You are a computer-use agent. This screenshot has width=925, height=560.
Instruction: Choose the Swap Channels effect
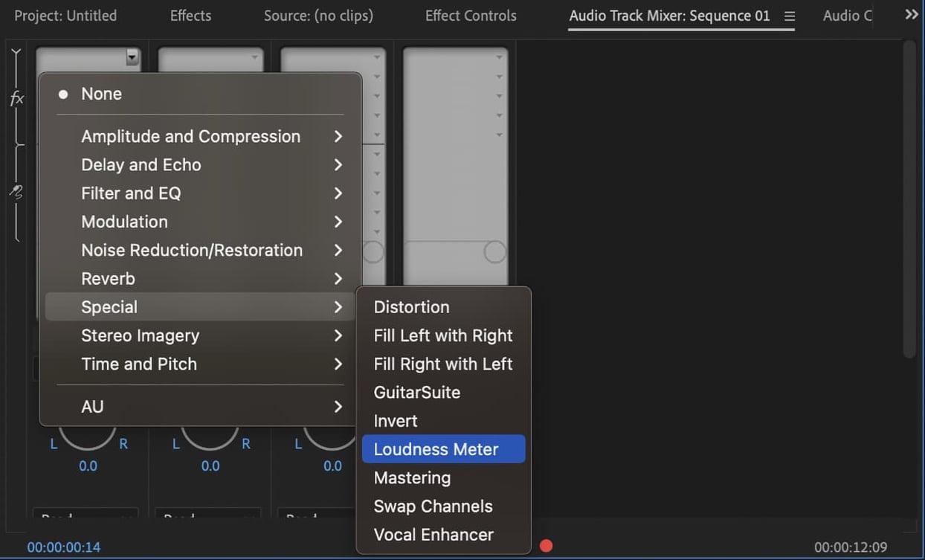click(x=434, y=506)
